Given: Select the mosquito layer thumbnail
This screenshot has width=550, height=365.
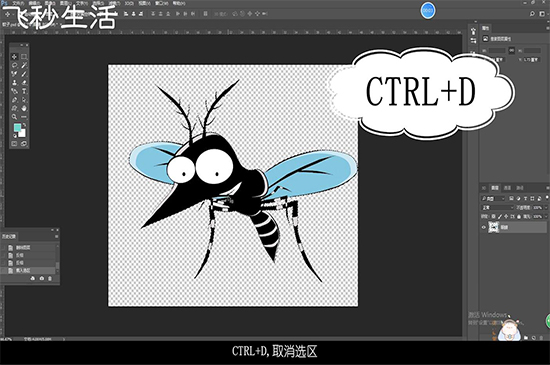Looking at the screenshot, I should coord(494,227).
